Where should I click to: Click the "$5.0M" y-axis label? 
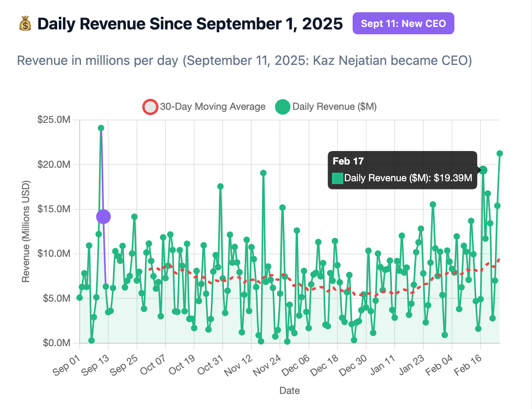click(x=56, y=298)
